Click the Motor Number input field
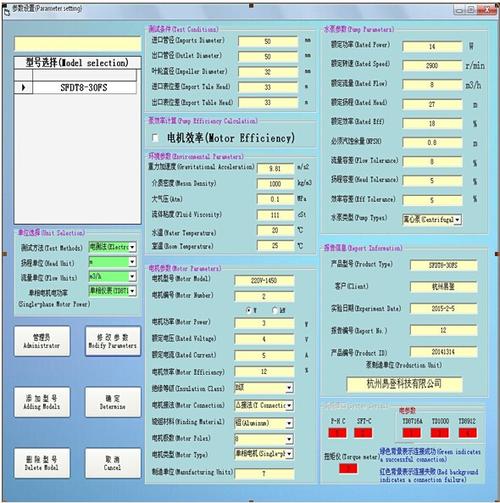Viewport: 500px width, 503px height. (x=264, y=296)
